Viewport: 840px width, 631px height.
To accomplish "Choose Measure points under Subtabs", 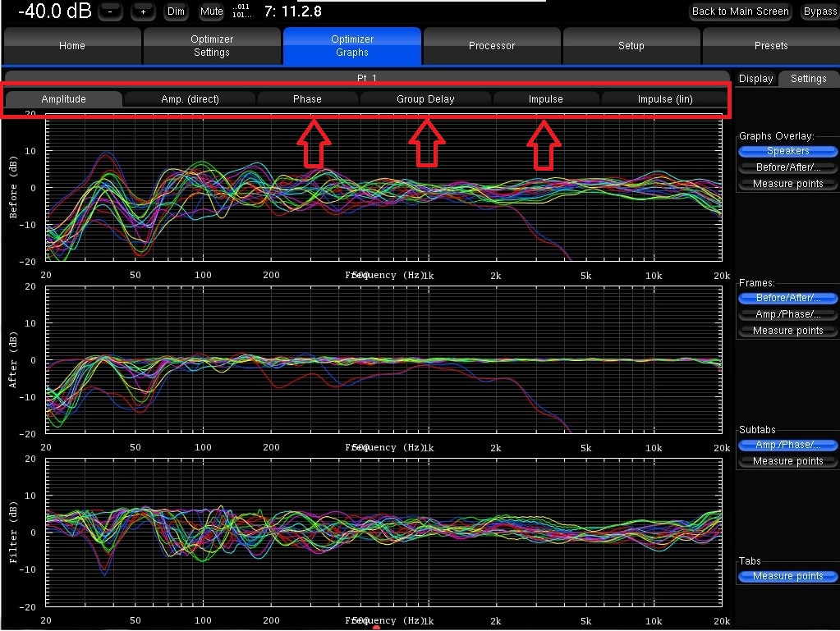I will [787, 461].
